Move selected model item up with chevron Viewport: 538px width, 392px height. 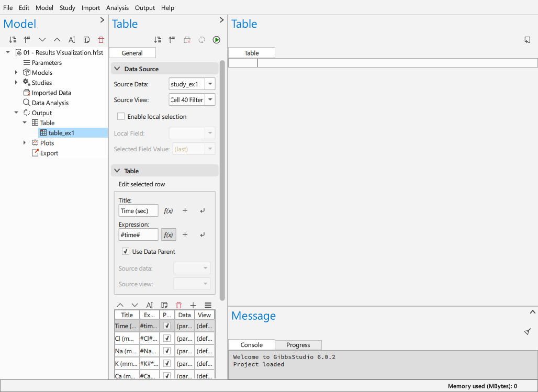point(57,40)
